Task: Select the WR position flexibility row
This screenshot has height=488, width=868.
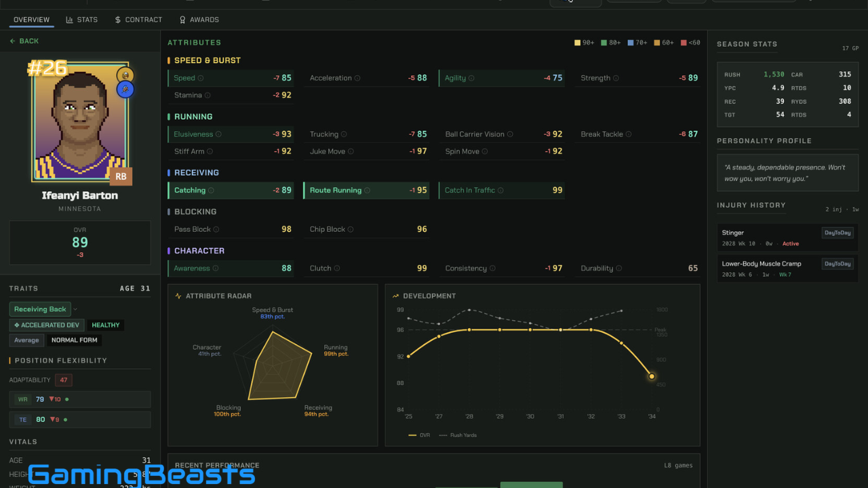Action: pos(80,399)
